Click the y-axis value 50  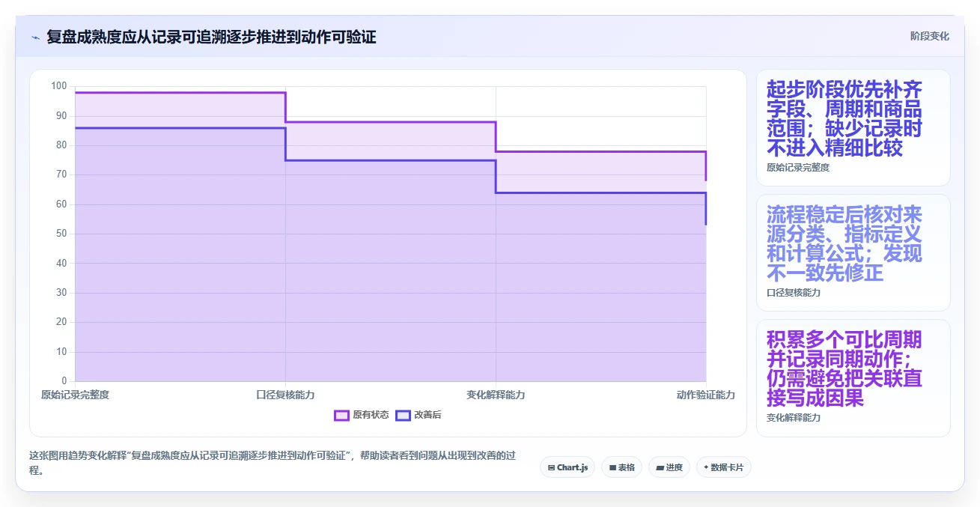pyautogui.click(x=61, y=234)
